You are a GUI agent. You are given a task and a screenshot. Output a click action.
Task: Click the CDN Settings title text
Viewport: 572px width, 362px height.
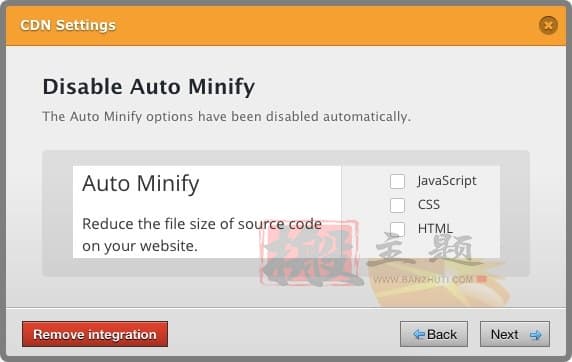coord(68,25)
